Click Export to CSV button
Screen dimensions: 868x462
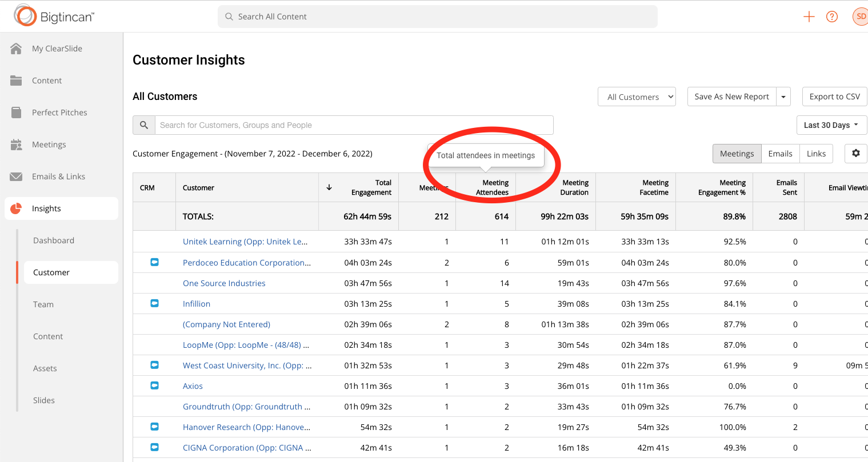click(835, 97)
